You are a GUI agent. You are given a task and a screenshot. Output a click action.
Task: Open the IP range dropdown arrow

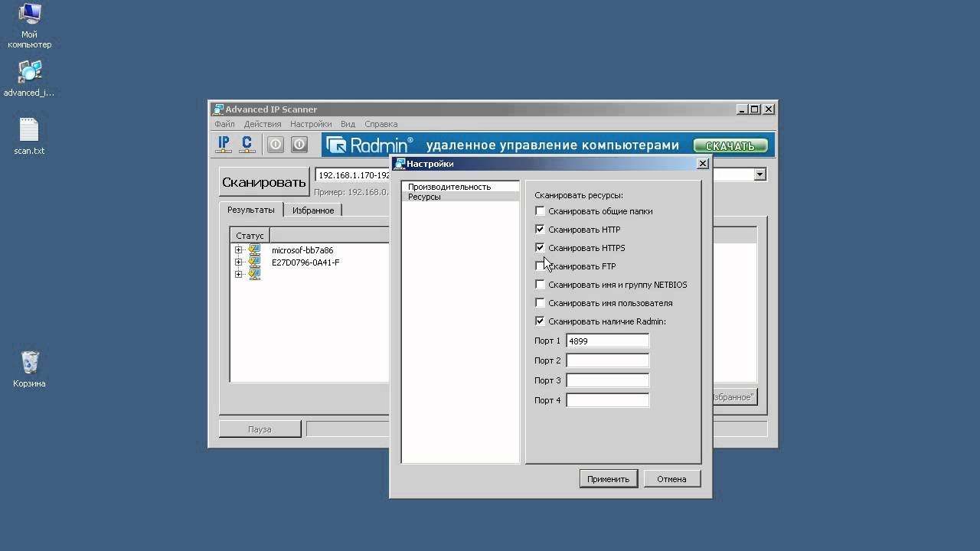(759, 175)
